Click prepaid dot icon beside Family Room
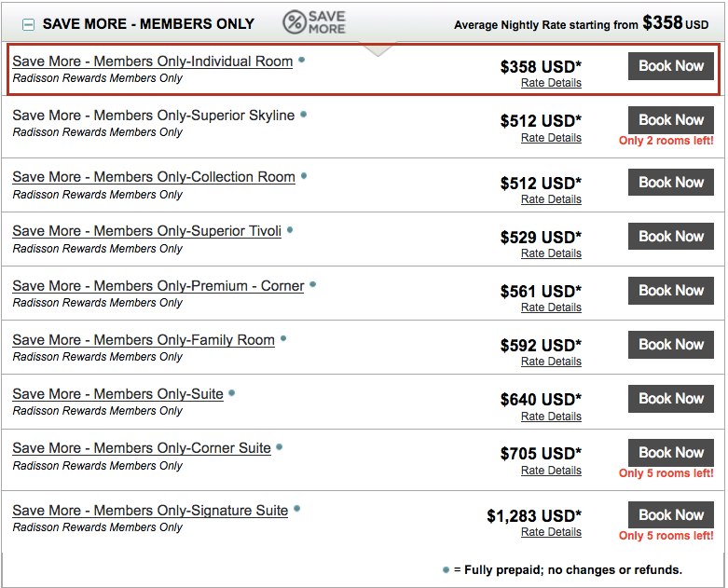Screen dimensions: 728x588 pos(283,338)
